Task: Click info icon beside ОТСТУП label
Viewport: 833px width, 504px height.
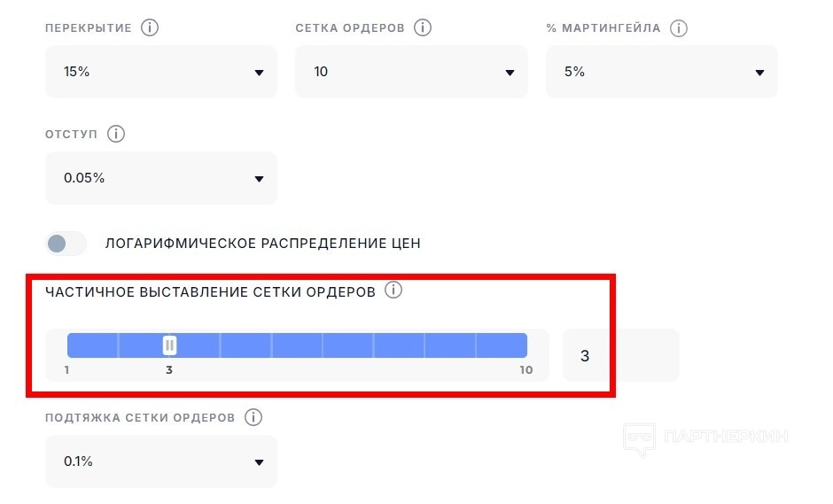Action: click(x=115, y=134)
